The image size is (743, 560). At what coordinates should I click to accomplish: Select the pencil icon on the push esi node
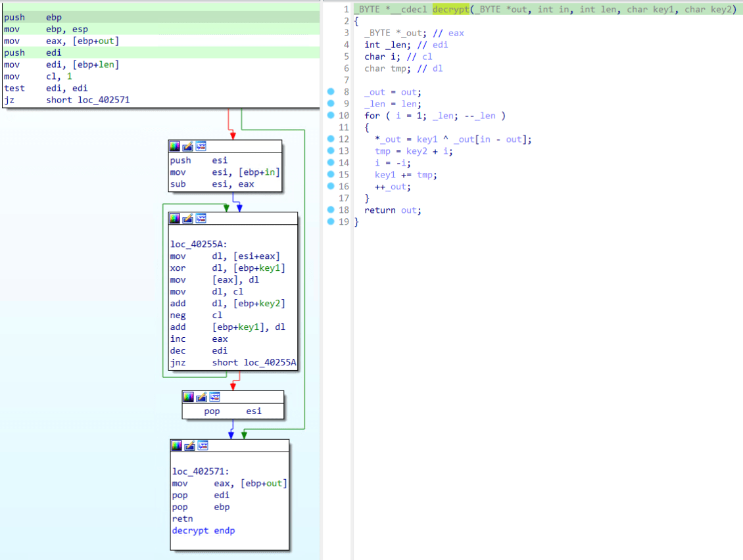187,146
